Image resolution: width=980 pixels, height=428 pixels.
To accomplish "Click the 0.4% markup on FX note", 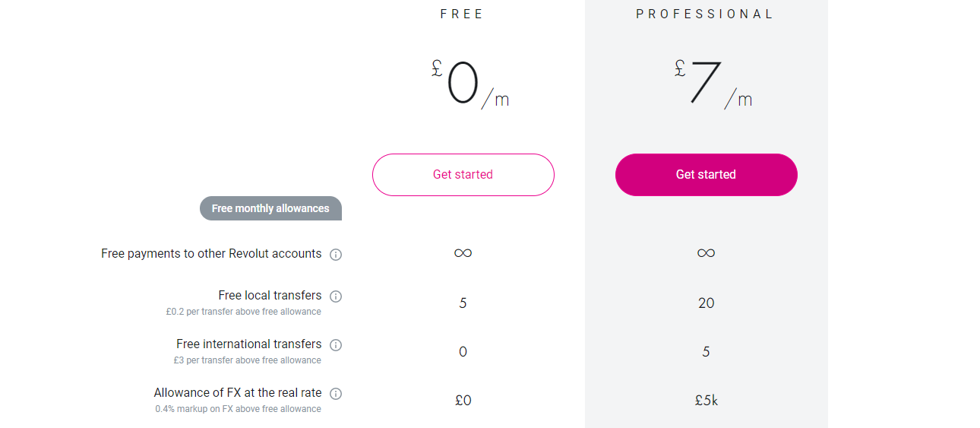I will pyautogui.click(x=238, y=409).
